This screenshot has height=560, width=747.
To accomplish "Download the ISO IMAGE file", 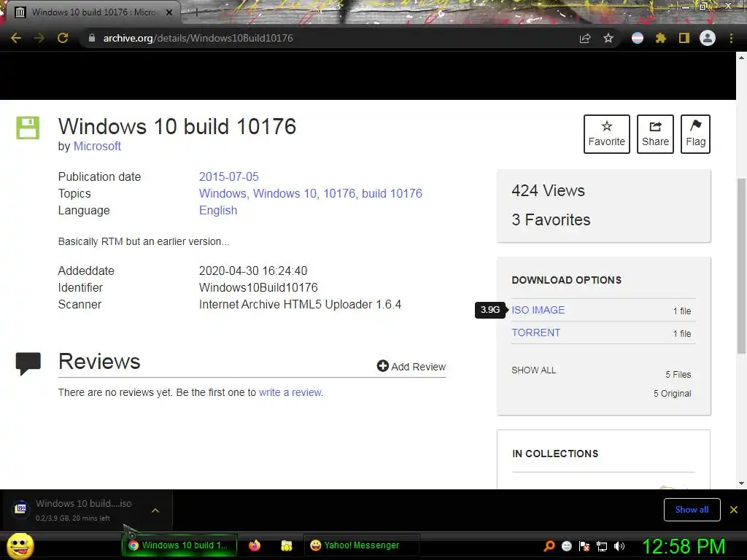I will tap(538, 310).
